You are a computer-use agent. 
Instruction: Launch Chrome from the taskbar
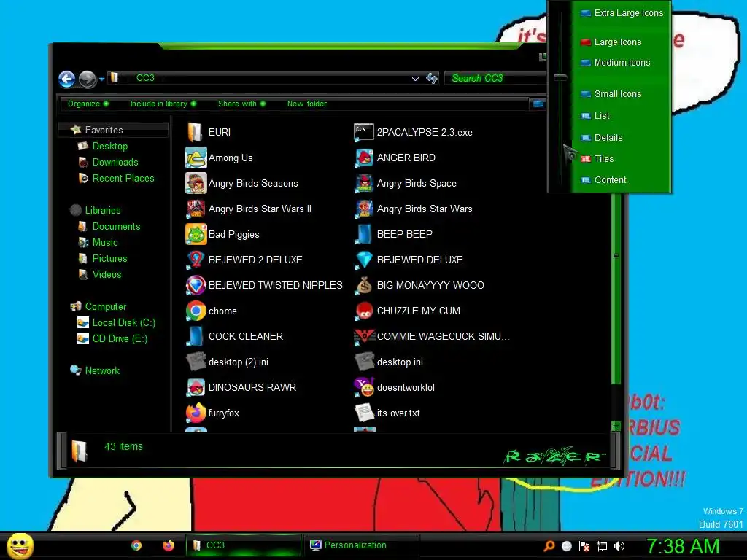(136, 545)
